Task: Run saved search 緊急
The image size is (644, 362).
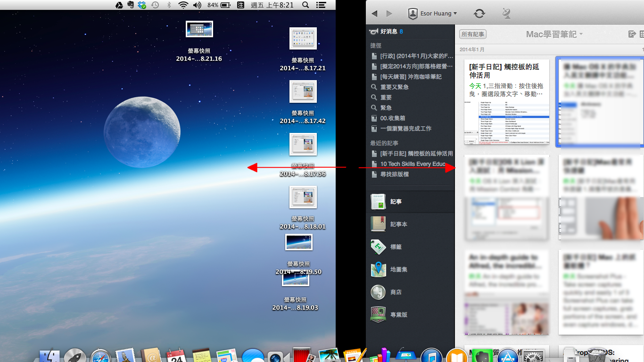Action: 381,108
